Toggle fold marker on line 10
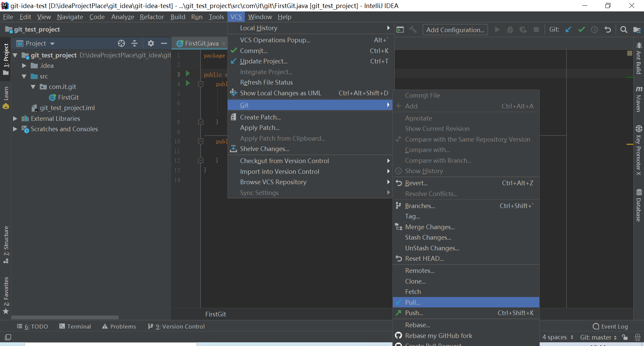 coord(201,141)
